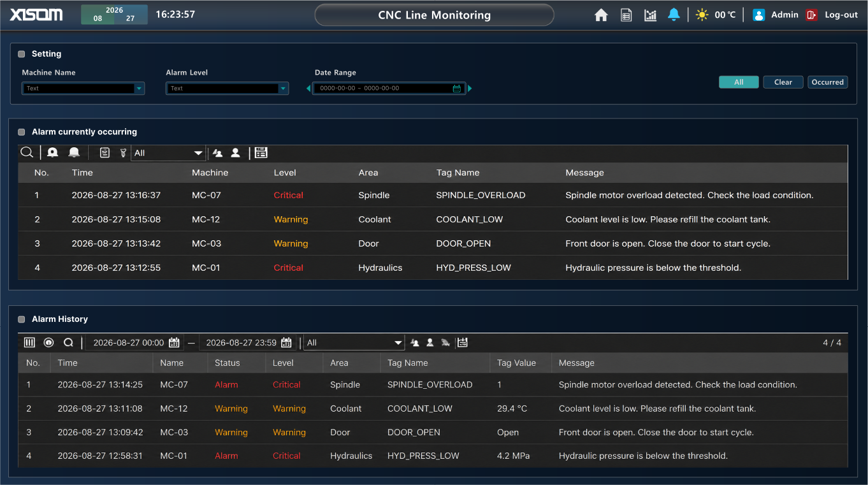The image size is (868, 485).
Task: Click the blue alarm bell in header
Action: tap(674, 15)
